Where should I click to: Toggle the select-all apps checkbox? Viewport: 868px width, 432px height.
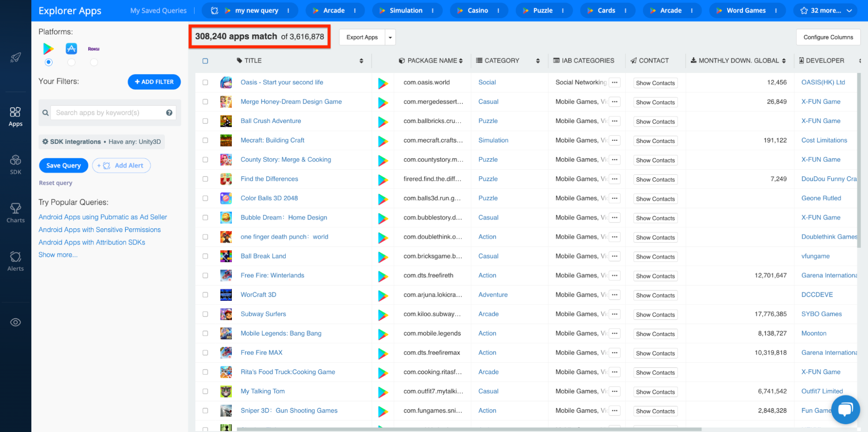point(205,61)
